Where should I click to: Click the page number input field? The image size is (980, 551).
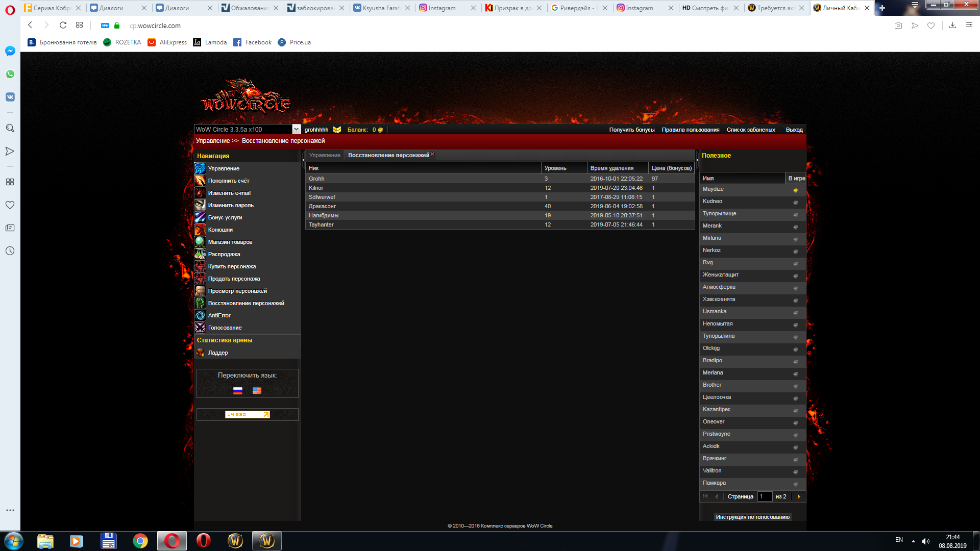pyautogui.click(x=765, y=496)
